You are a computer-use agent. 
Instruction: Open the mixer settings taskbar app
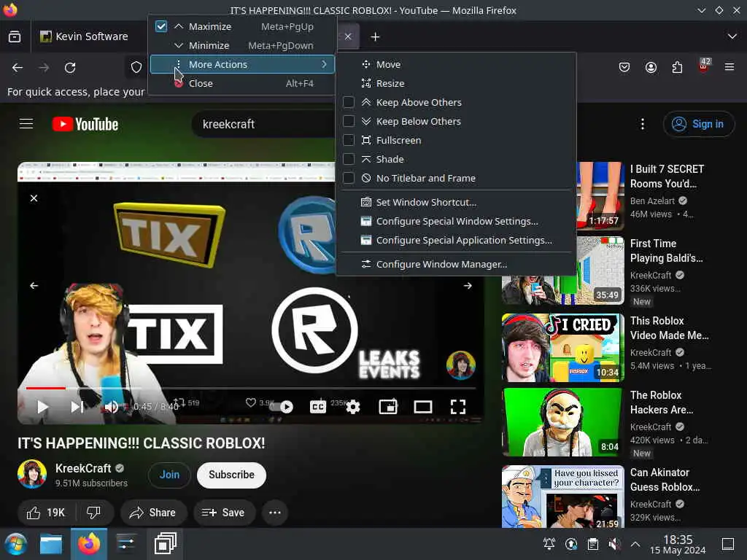pyautogui.click(x=125, y=544)
